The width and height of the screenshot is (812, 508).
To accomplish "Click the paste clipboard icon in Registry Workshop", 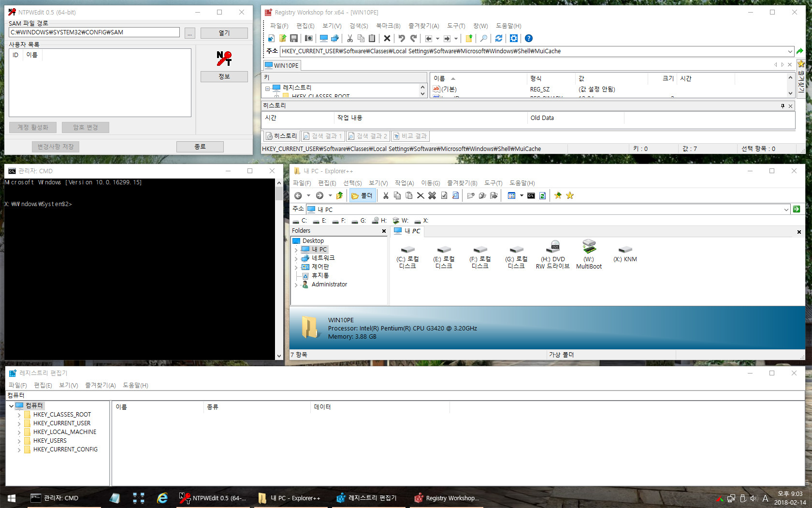I will (x=372, y=38).
